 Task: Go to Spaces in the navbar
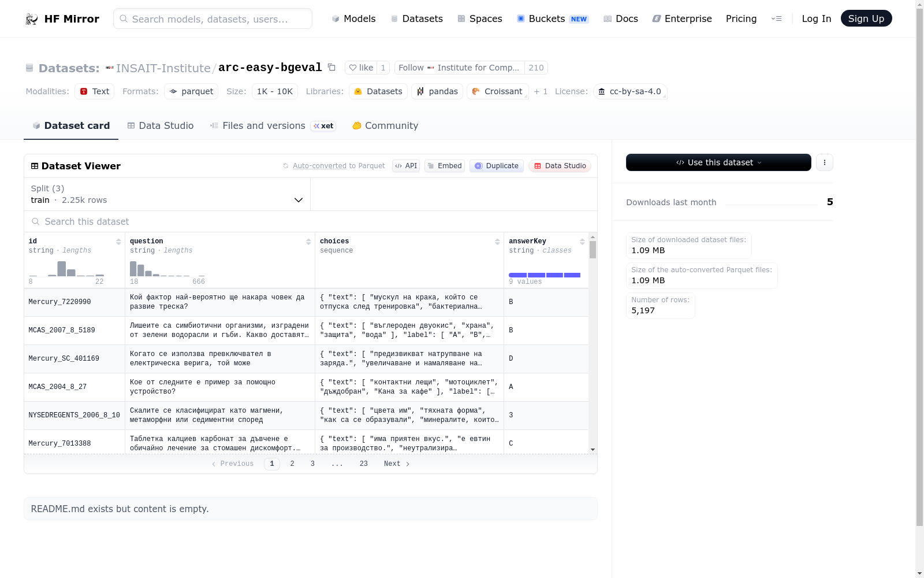[x=480, y=18]
